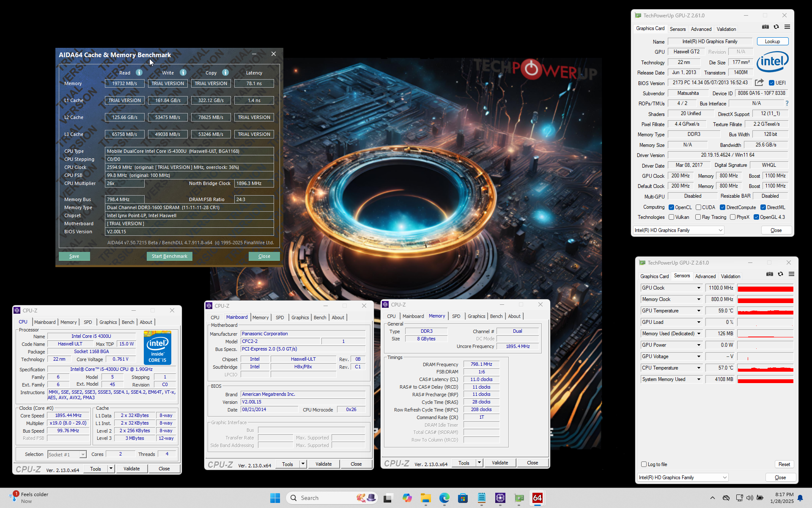Click the Copy info icon in AIDA64 benchmark
This screenshot has width=812, height=508.
[225, 72]
